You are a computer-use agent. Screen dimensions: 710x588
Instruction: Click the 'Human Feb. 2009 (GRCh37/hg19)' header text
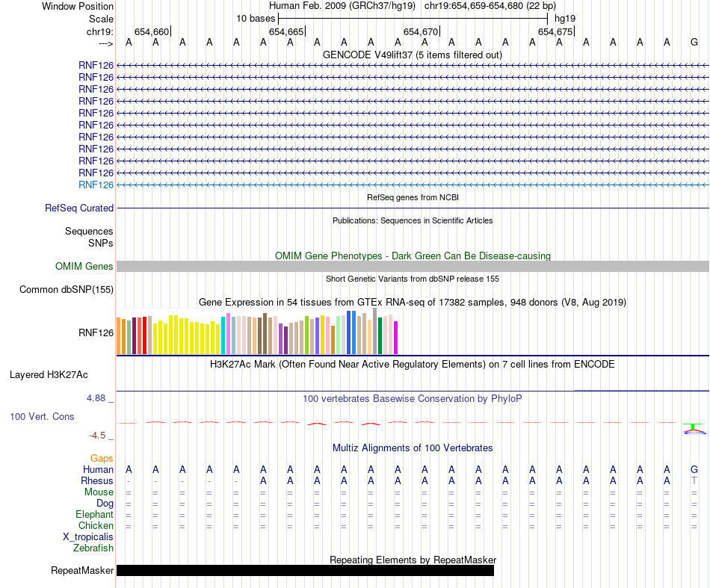tap(342, 6)
